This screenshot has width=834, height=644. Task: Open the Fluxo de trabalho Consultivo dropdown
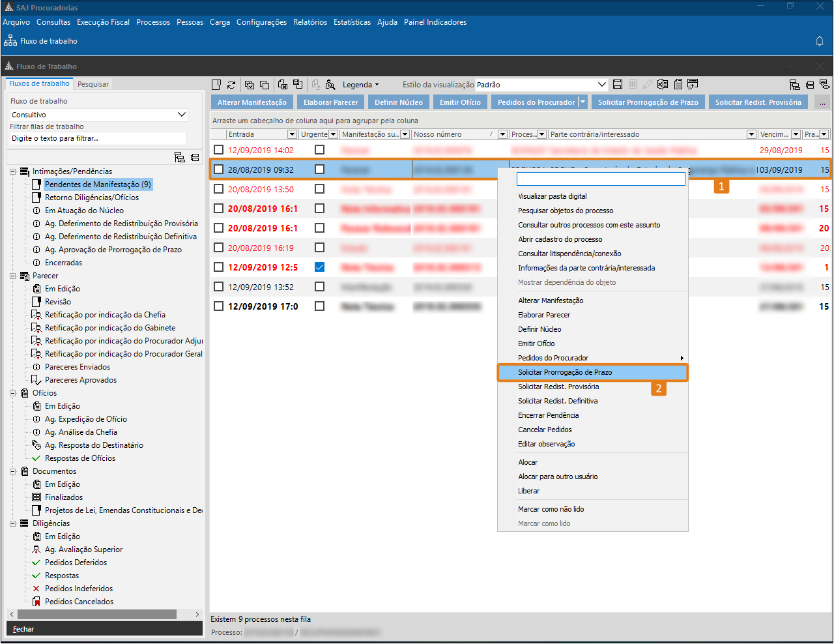[182, 115]
